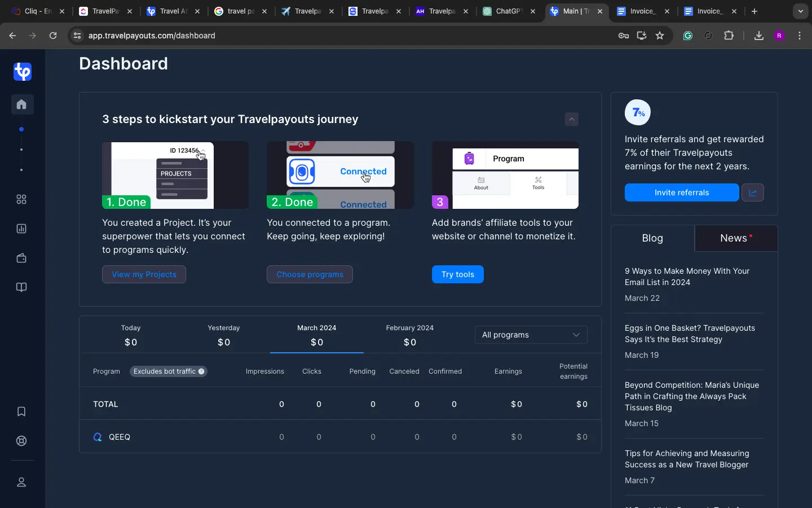Open a new browser tab with plus

[754, 11]
